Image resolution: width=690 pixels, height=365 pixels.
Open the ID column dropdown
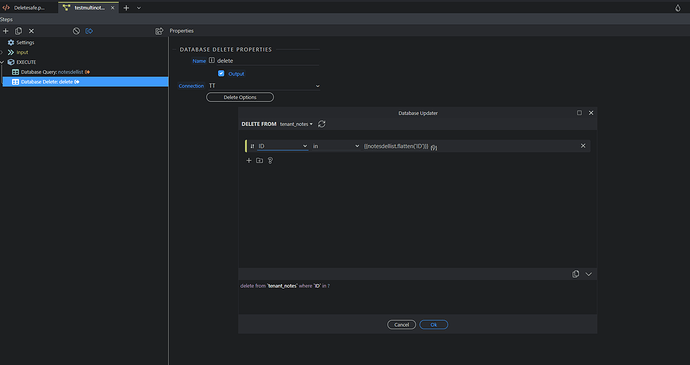point(283,146)
